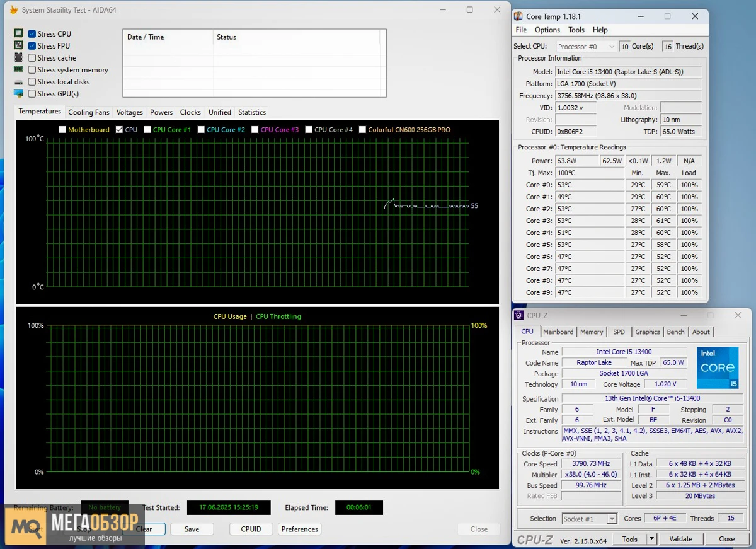
Task: Toggle CPU Core #4 graph checkbox
Action: (309, 130)
